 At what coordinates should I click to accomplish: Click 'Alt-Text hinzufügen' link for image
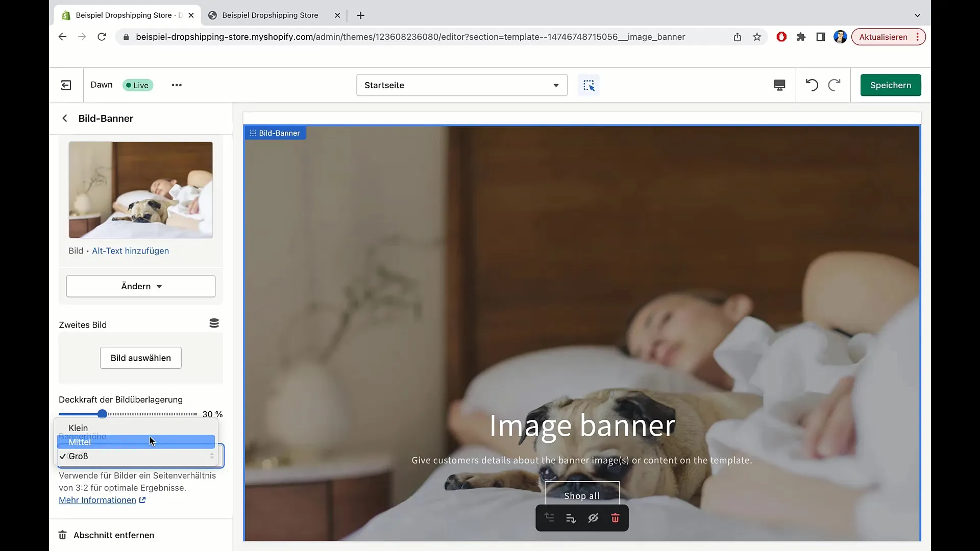[x=130, y=251]
